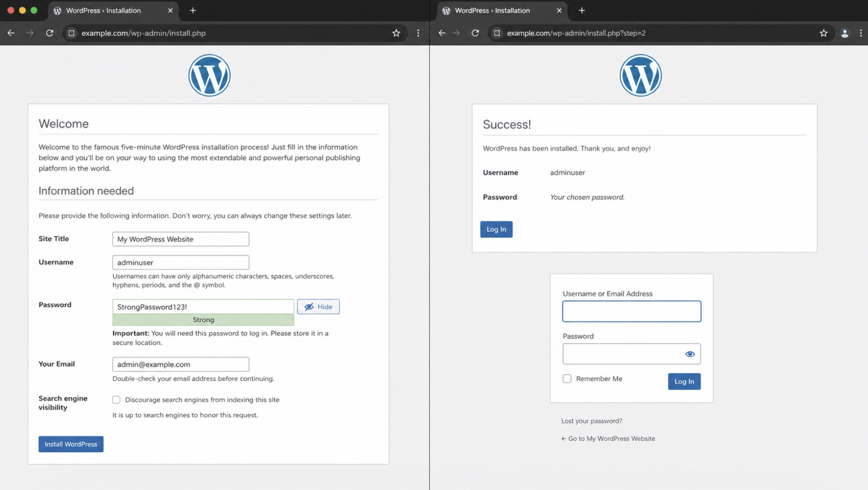Image resolution: width=868 pixels, height=490 pixels.
Task: Click WordPress logo on Success page
Action: tap(641, 75)
